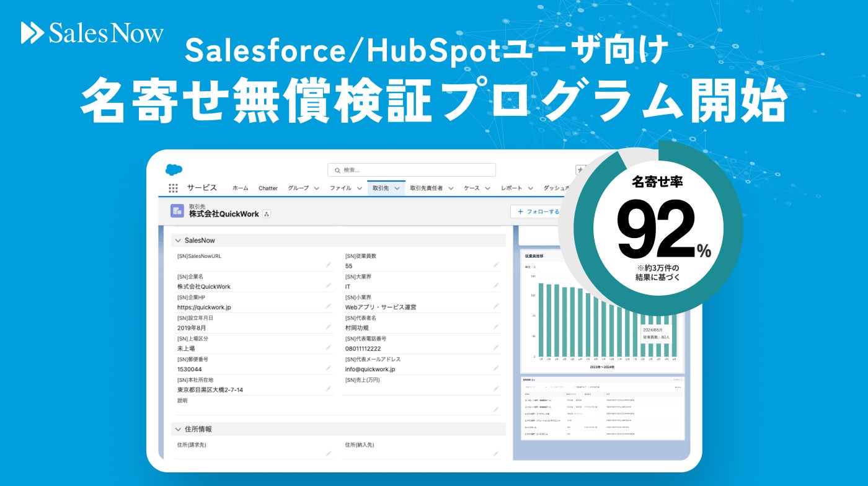Edit the [SN]郵便番号 field pencil
The height and width of the screenshot is (486, 868).
(x=329, y=368)
